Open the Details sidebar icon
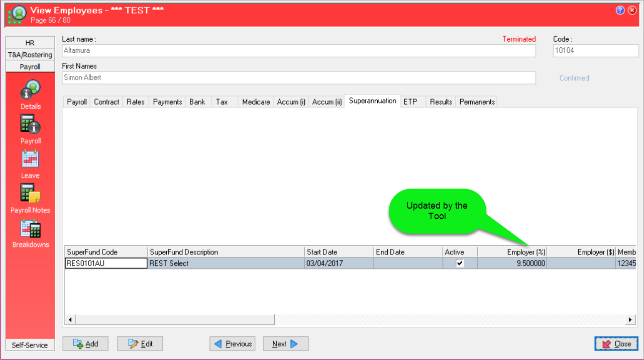644x360 pixels. pyautogui.click(x=30, y=91)
